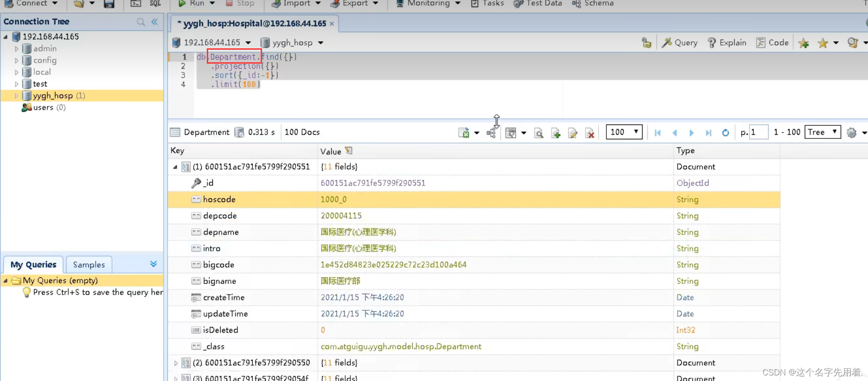868x381 pixels.
Task: Click the Save disk icon in top toolbar
Action: (x=109, y=4)
